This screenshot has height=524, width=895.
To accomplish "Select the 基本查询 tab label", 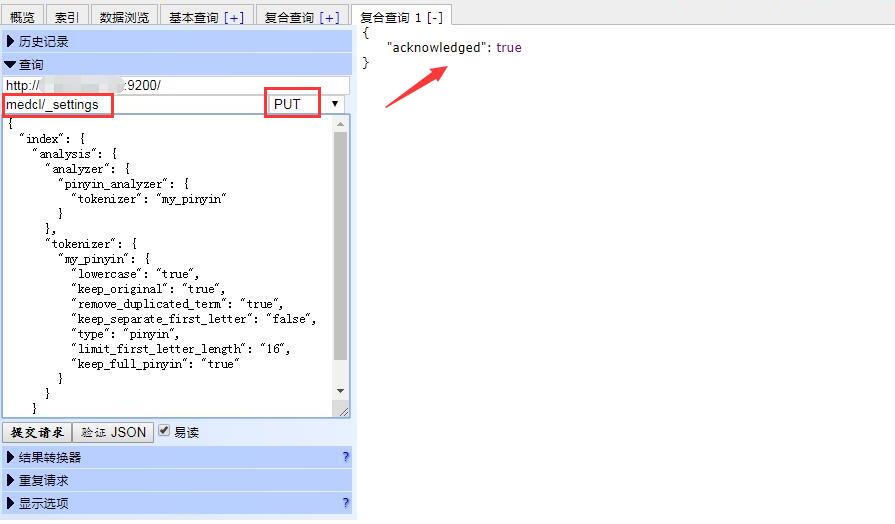I will click(x=193, y=18).
